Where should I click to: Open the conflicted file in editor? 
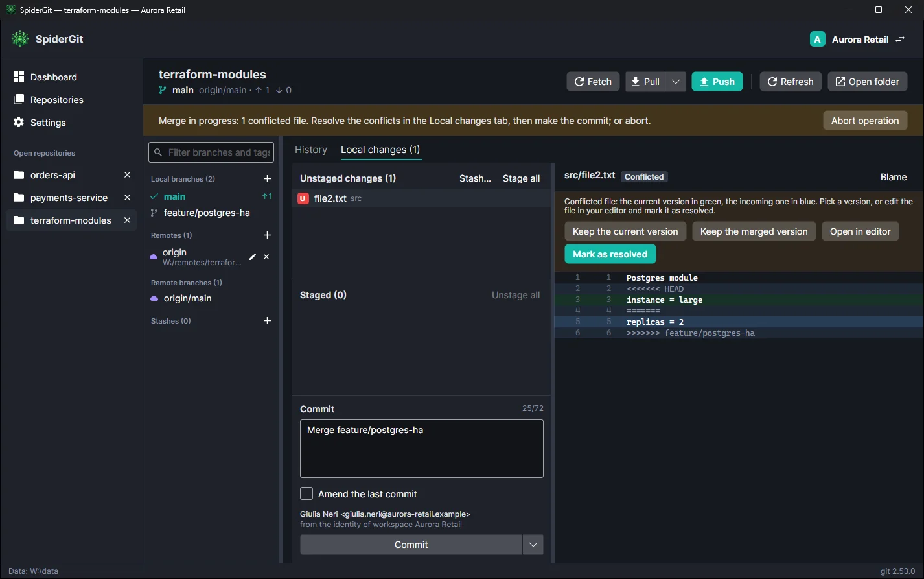coord(860,231)
